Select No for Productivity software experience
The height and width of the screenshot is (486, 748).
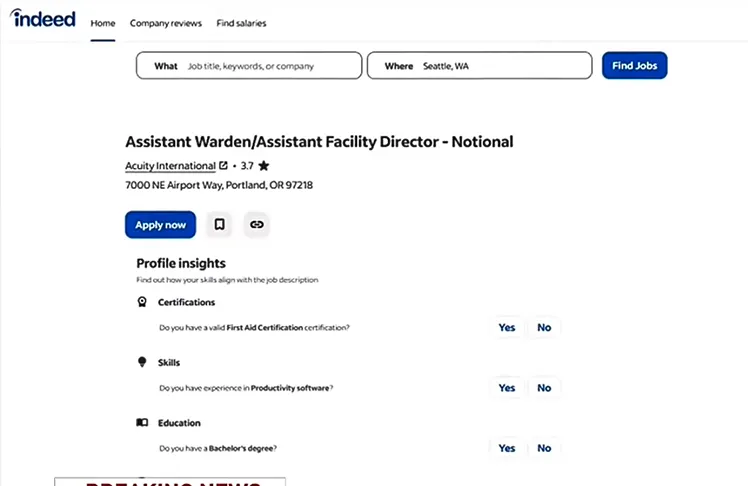(x=544, y=388)
